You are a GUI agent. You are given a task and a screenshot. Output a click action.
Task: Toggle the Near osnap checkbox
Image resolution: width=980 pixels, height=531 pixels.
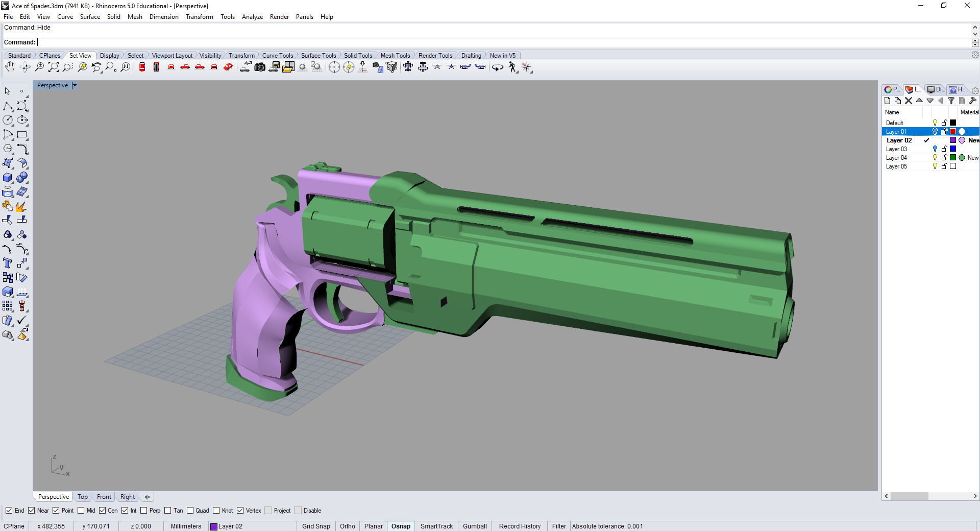32,511
